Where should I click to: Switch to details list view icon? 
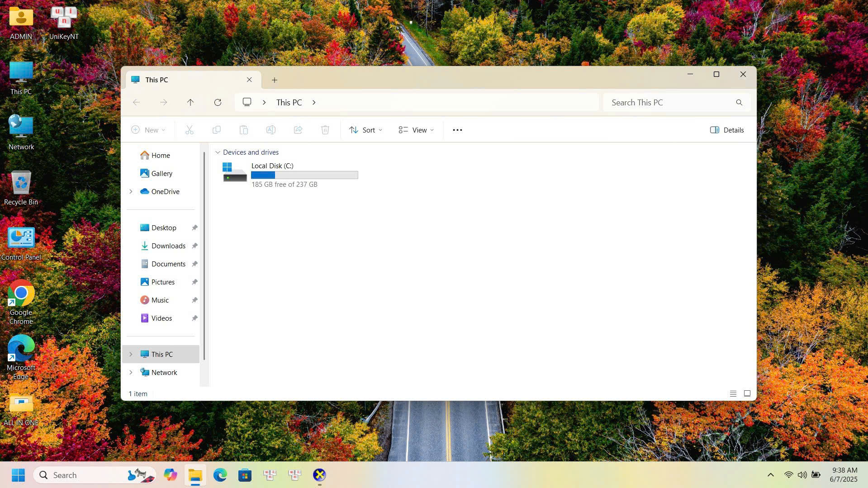(x=733, y=393)
